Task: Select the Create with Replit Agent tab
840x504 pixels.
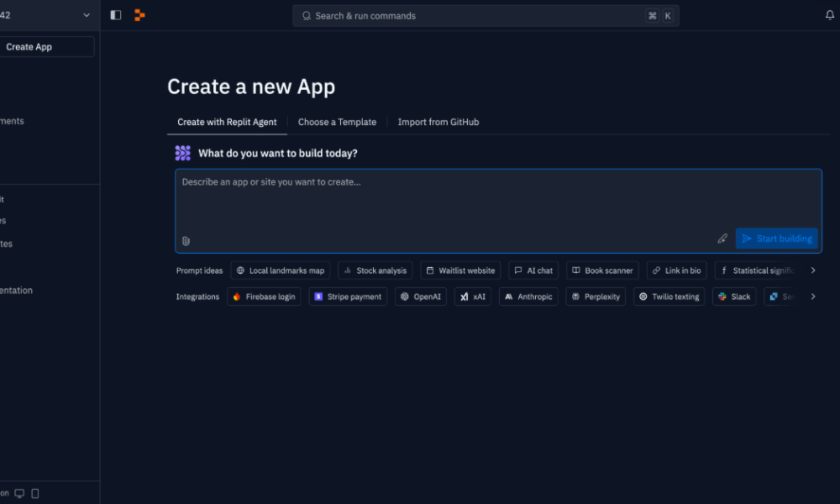Action: (x=227, y=122)
